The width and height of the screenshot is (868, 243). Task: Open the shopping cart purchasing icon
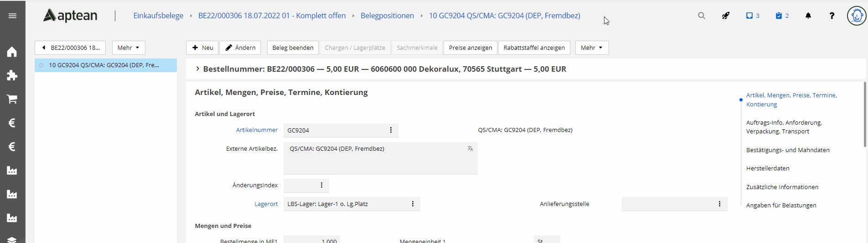tap(12, 99)
